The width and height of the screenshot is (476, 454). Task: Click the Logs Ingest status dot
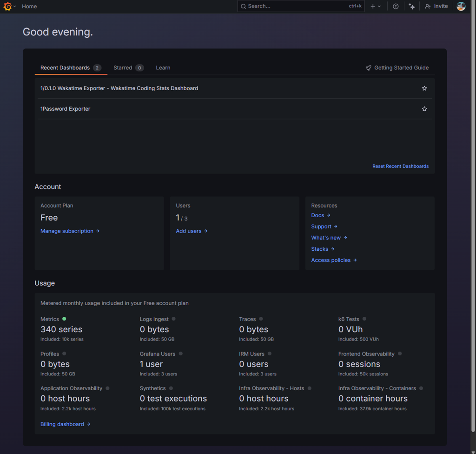[173, 319]
